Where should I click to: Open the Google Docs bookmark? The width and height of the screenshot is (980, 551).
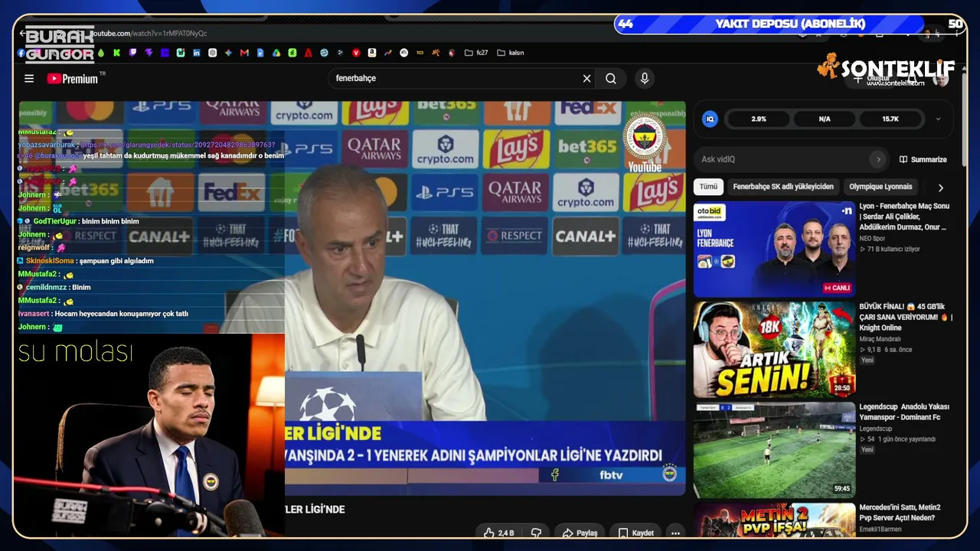coord(260,53)
